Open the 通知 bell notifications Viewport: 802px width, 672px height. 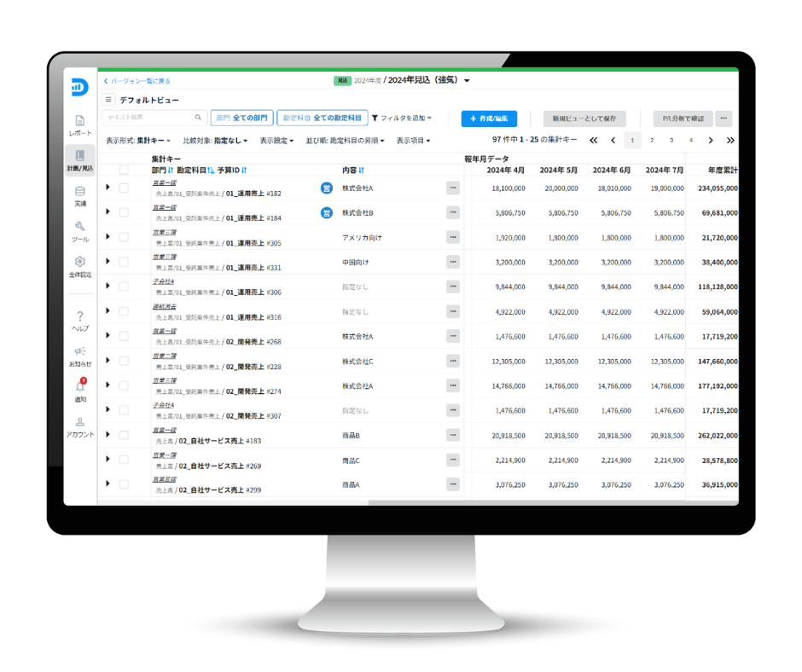pyautogui.click(x=80, y=390)
